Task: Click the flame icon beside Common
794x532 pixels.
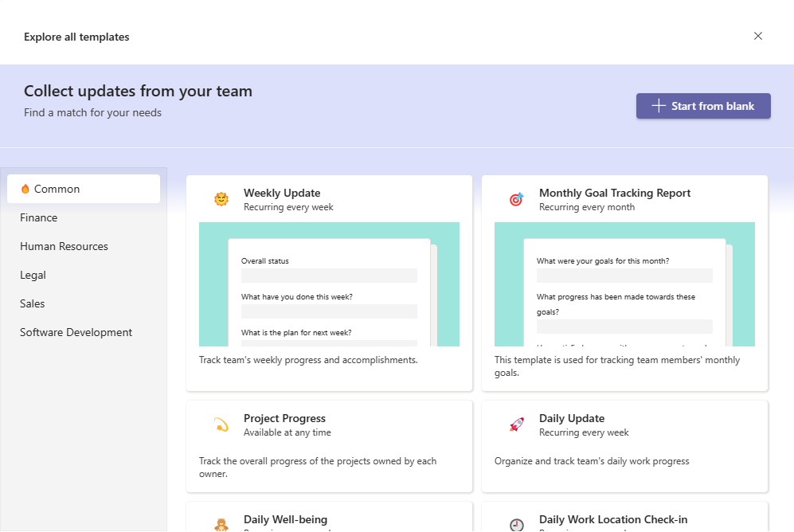Action: pyautogui.click(x=25, y=189)
